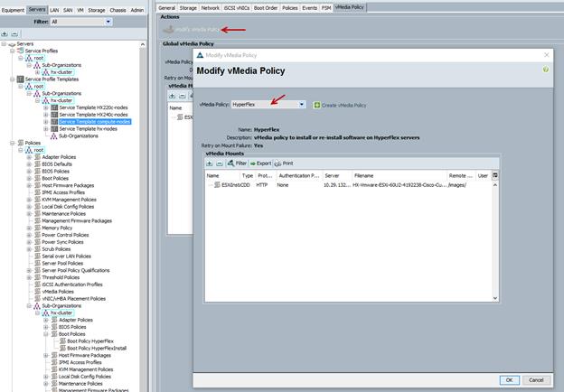This screenshot has width=564, height=392.
Task: Open the VM tab
Action: point(80,10)
